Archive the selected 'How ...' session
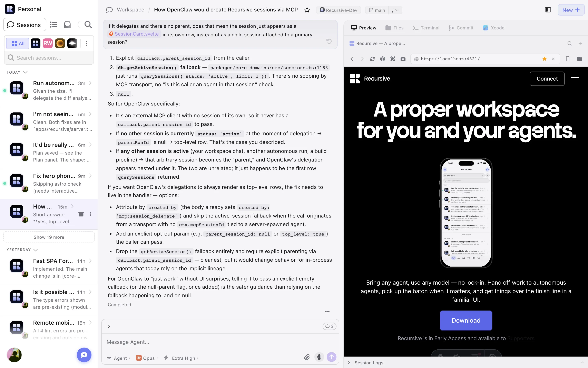588x368 pixels. click(x=81, y=214)
